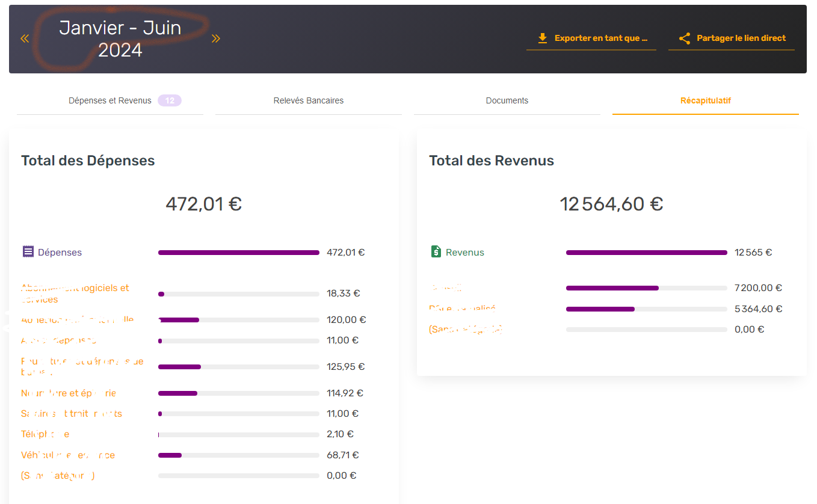Go to previous period with left chevrons

25,39
